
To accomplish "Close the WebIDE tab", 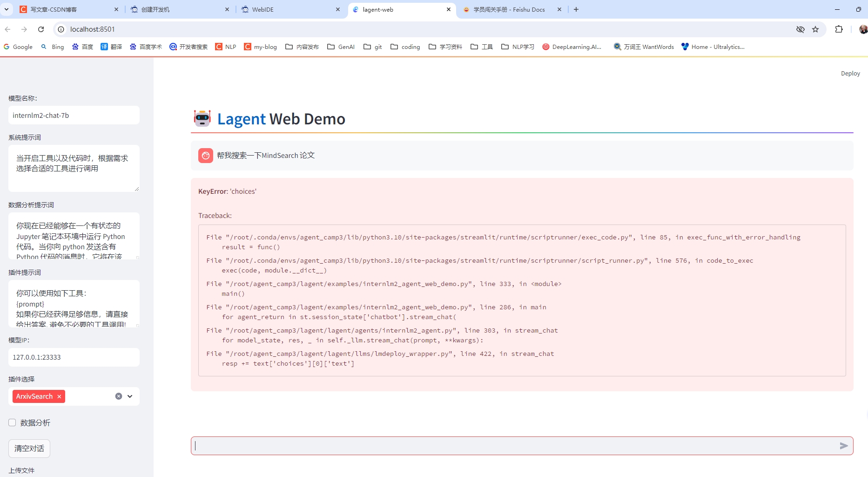I will point(338,9).
